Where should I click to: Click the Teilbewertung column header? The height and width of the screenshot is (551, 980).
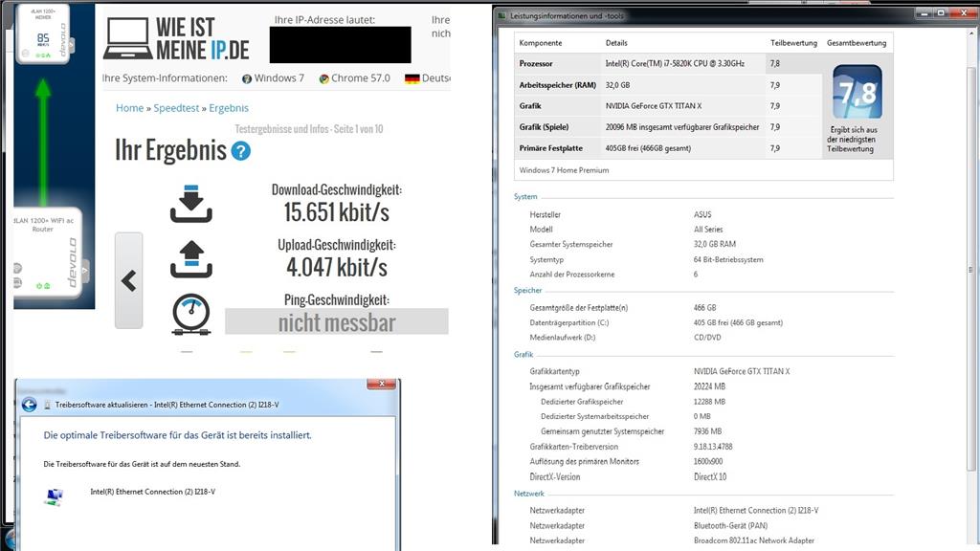(x=793, y=43)
